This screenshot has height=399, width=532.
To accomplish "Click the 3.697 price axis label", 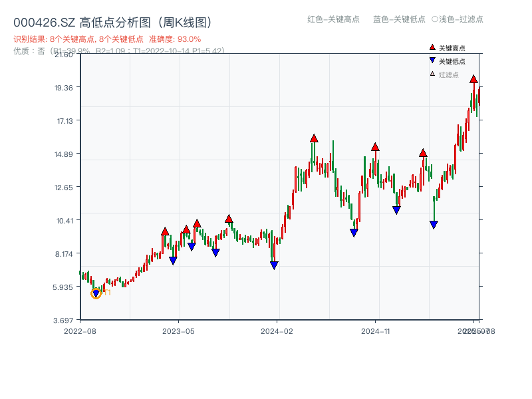I will coord(63,321).
